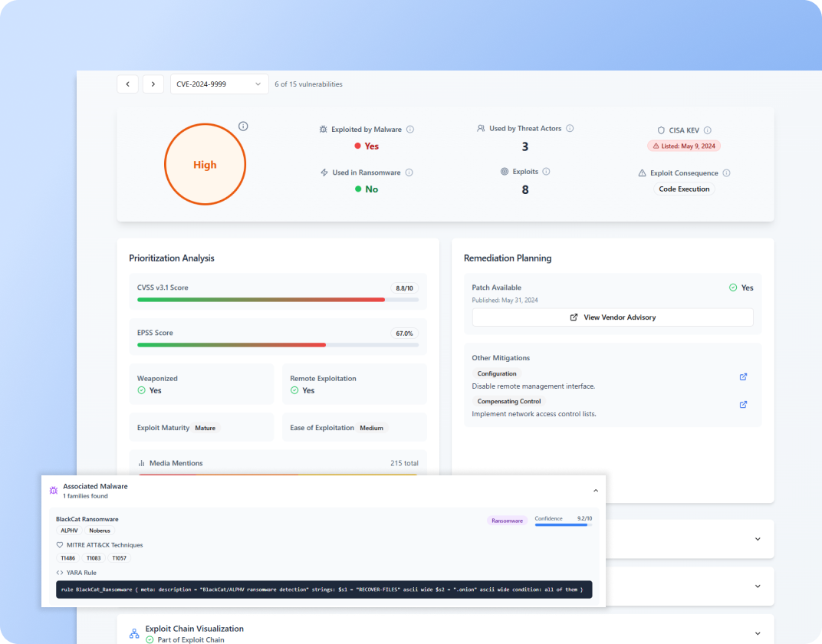Click the network icon beside Exploit Chain Visualization
Screen dimensions: 822x644
coord(134,633)
